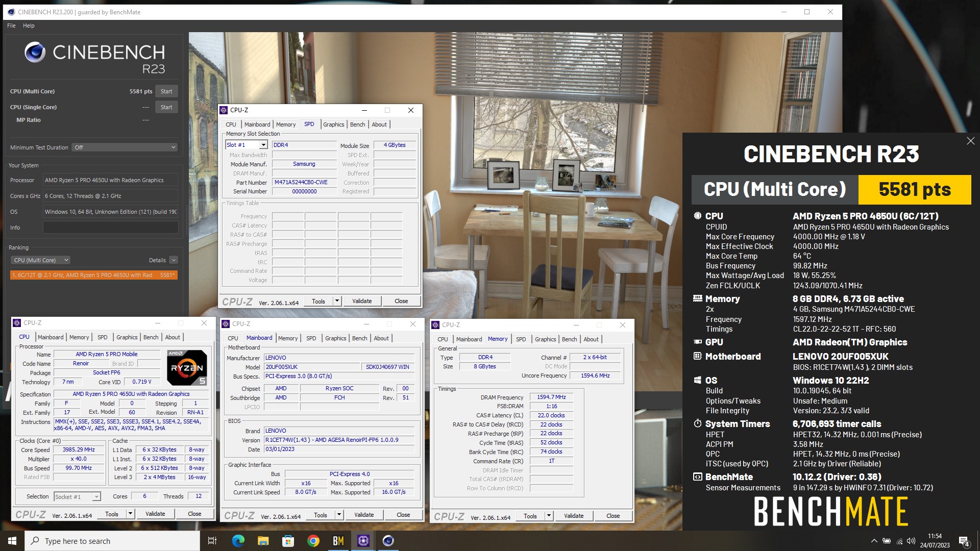Click the taskbar search box

(112, 541)
